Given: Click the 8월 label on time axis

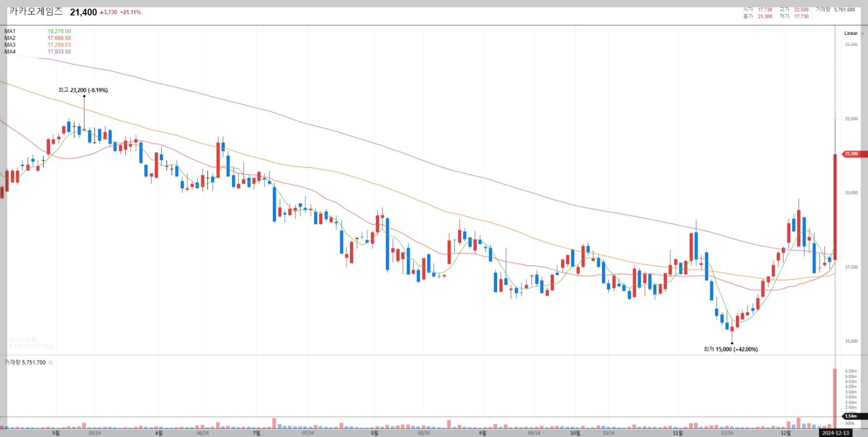Looking at the screenshot, I should [x=374, y=433].
